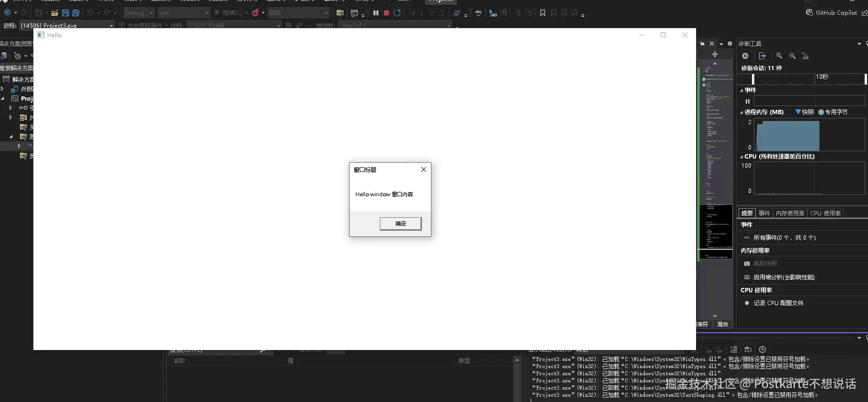Open the 进程 Project3.exe process dropdown
868x402 pixels.
(x=67, y=25)
